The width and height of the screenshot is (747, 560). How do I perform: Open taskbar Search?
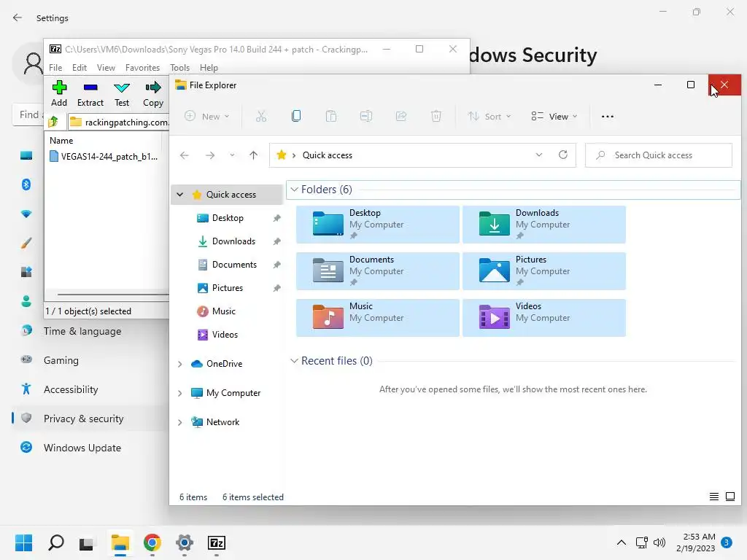click(56, 542)
